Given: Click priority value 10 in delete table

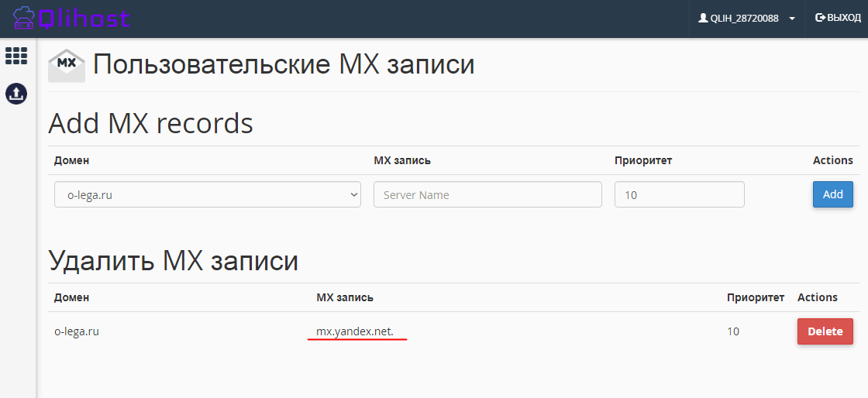Looking at the screenshot, I should tap(733, 331).
